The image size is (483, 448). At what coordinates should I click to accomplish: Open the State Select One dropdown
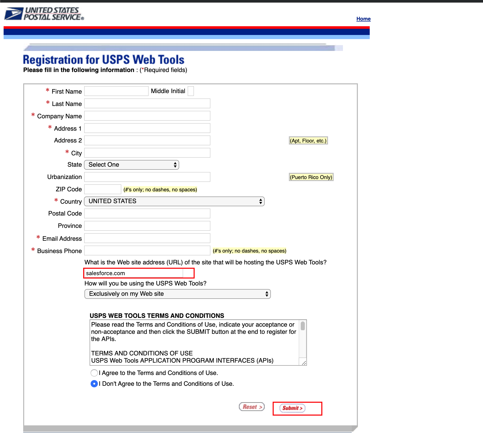tap(132, 165)
